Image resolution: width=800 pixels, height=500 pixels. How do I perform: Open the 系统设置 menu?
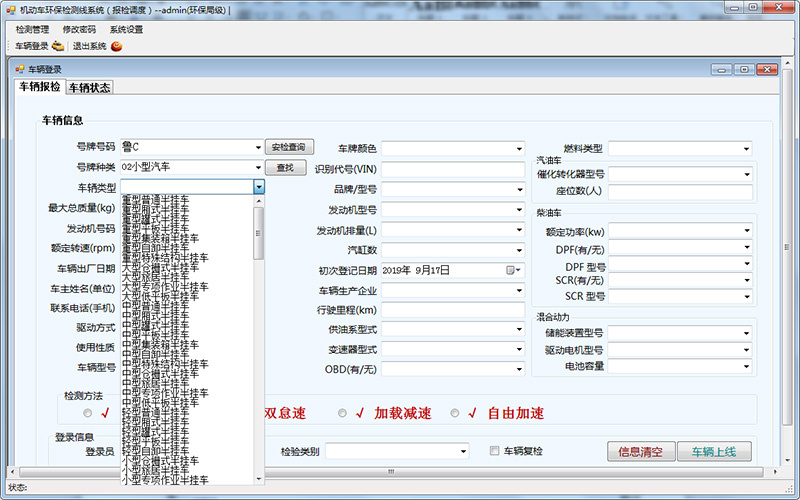point(126,30)
